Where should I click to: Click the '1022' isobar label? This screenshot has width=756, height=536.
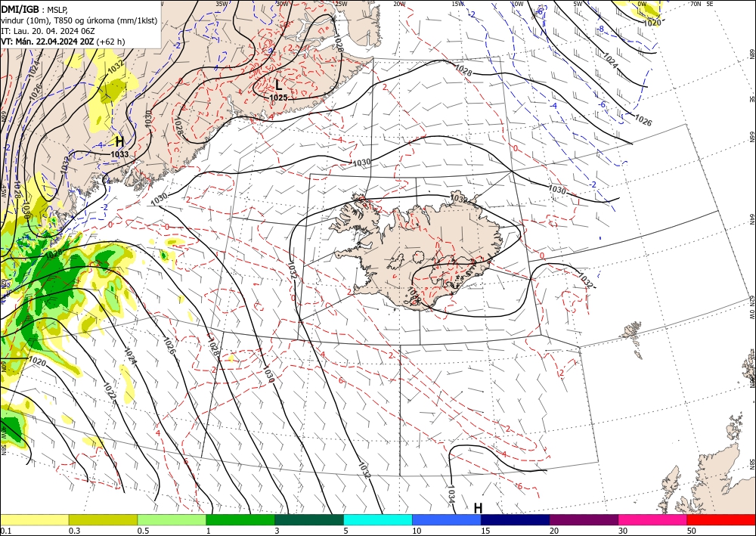tap(110, 392)
